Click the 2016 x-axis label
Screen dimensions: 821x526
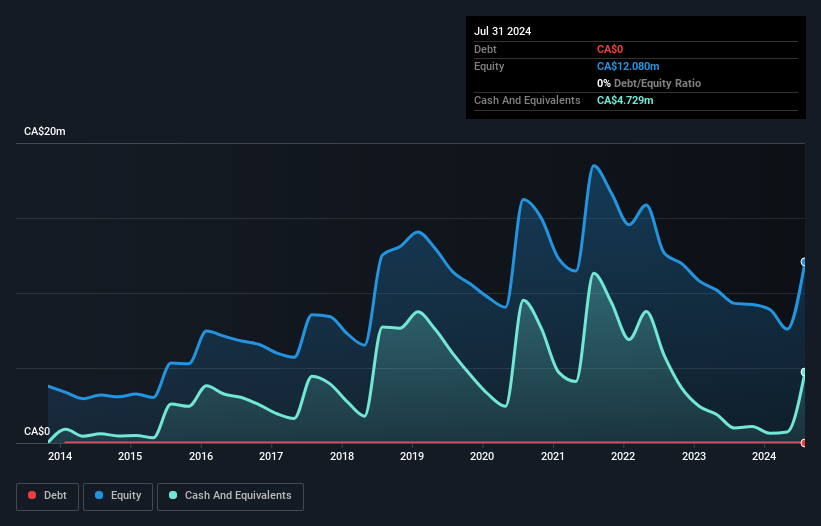point(201,456)
